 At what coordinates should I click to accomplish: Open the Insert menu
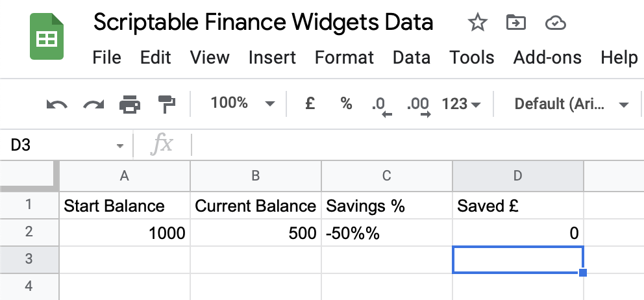click(272, 57)
